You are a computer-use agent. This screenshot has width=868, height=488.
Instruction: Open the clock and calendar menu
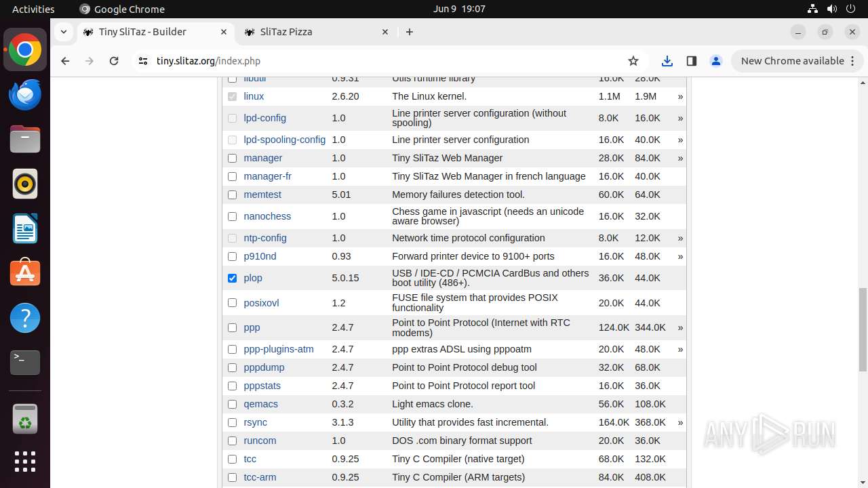coord(459,9)
